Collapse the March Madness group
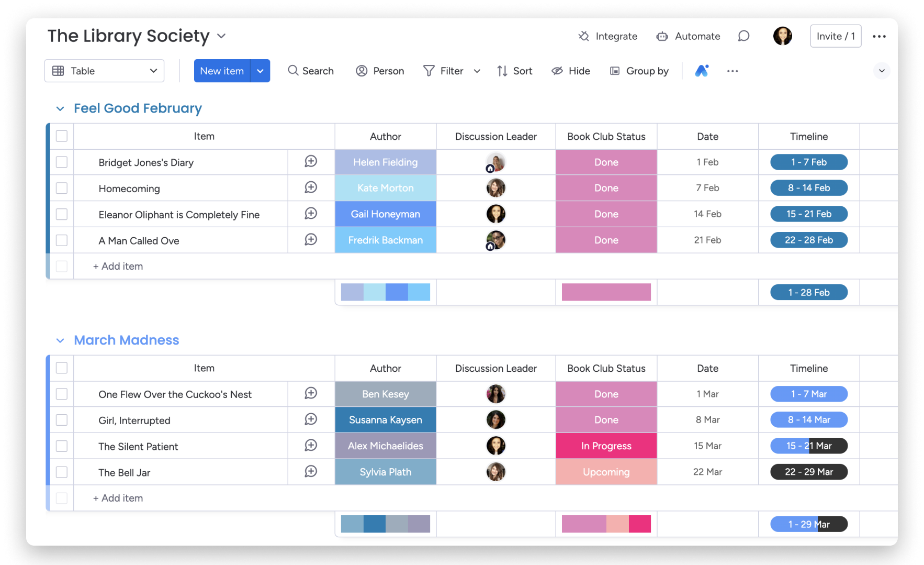The height and width of the screenshot is (565, 924). point(60,340)
